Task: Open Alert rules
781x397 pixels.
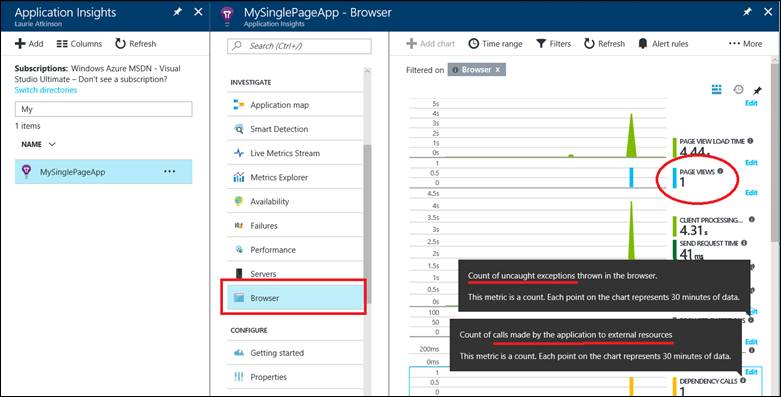Action: (x=663, y=44)
